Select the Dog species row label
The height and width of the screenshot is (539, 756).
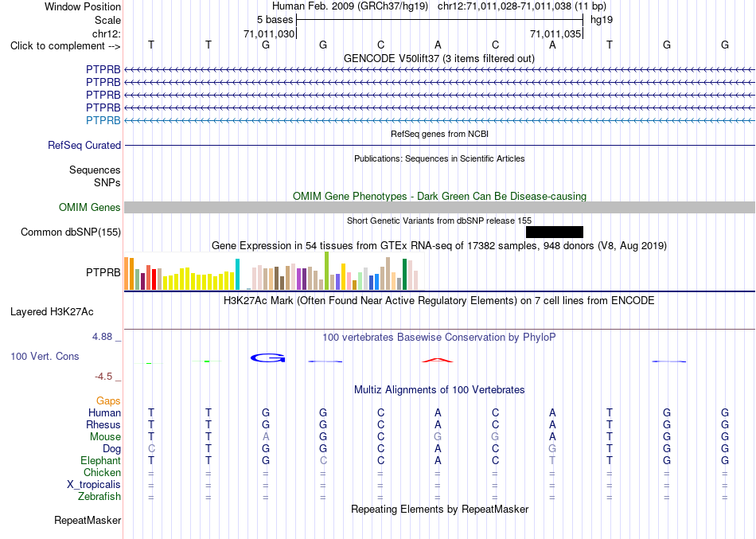click(x=112, y=449)
